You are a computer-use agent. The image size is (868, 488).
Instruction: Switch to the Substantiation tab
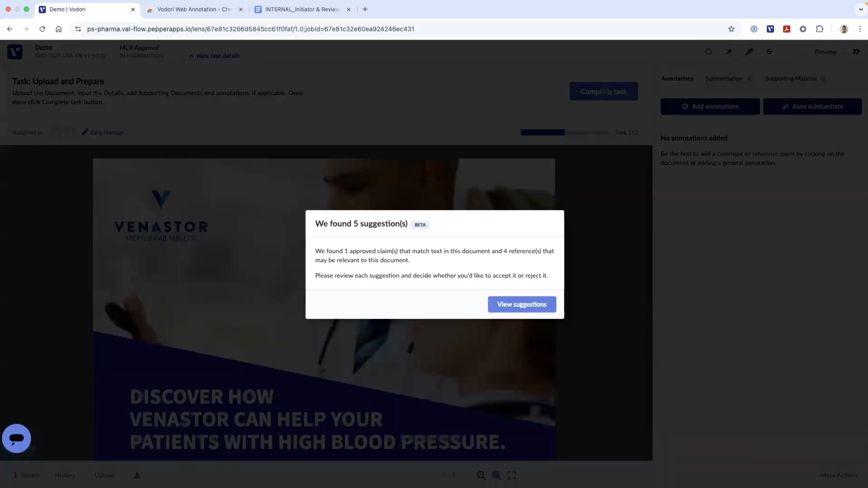click(728, 79)
